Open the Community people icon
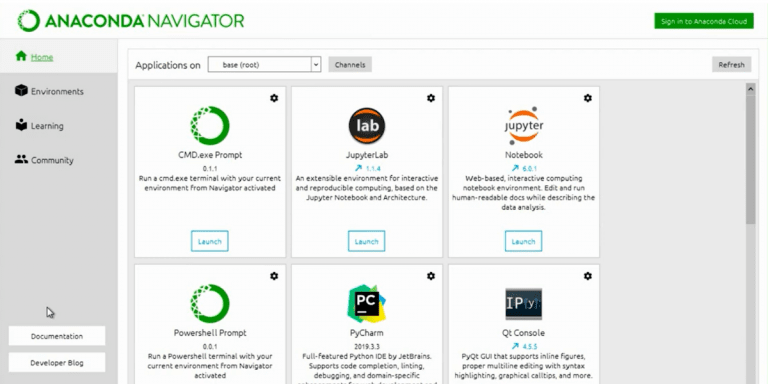Screen dimensions: 768x384 coord(21,159)
